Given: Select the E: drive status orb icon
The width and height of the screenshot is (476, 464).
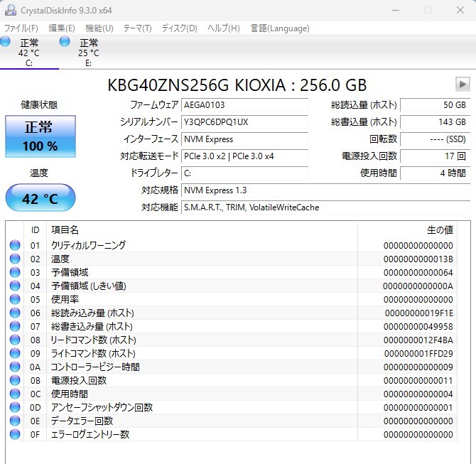Looking at the screenshot, I should click(65, 43).
